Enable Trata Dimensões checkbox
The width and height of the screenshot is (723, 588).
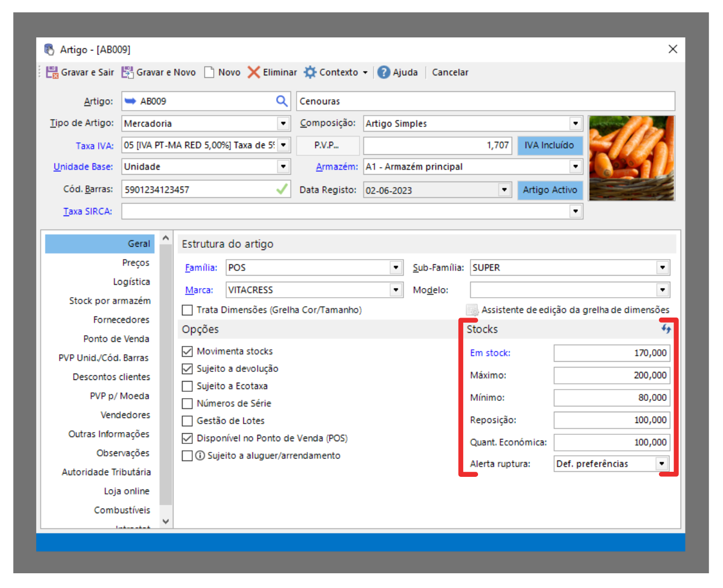(187, 310)
